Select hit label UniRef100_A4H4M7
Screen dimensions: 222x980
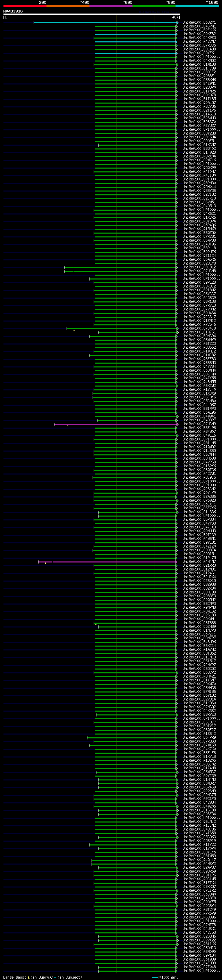199,562
